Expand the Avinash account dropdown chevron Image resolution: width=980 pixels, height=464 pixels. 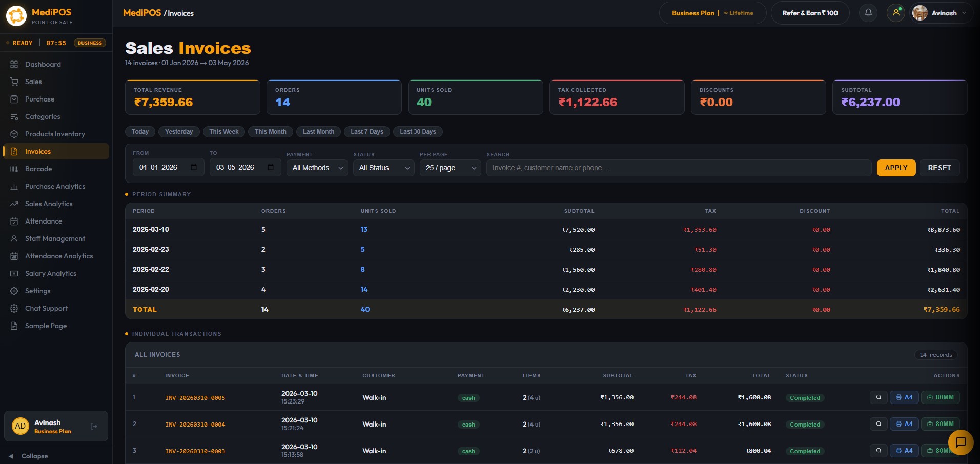click(964, 13)
